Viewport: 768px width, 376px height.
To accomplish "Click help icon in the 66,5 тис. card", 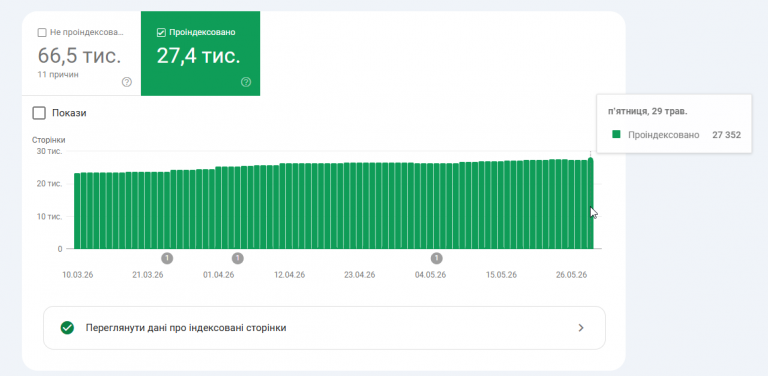I will [x=126, y=82].
